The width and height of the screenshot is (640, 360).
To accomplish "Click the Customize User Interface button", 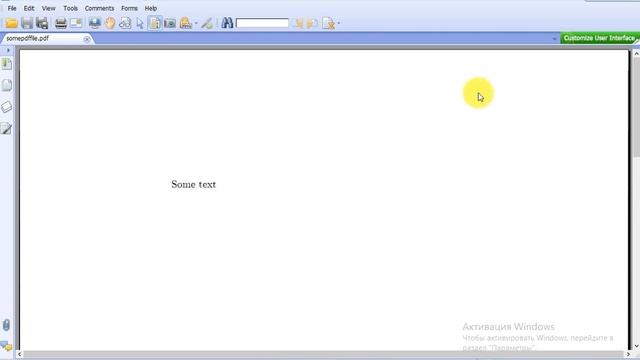I will click(599, 38).
